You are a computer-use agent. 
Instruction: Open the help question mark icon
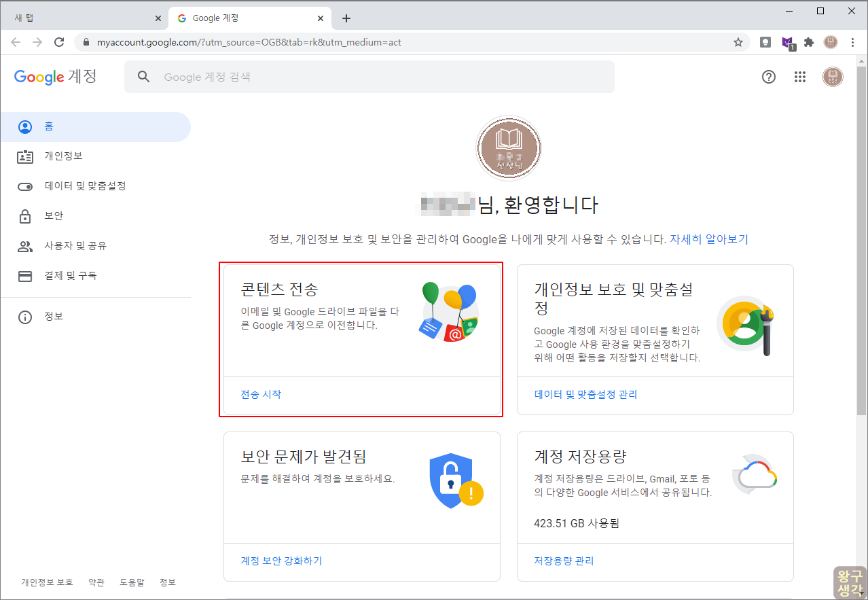click(769, 77)
